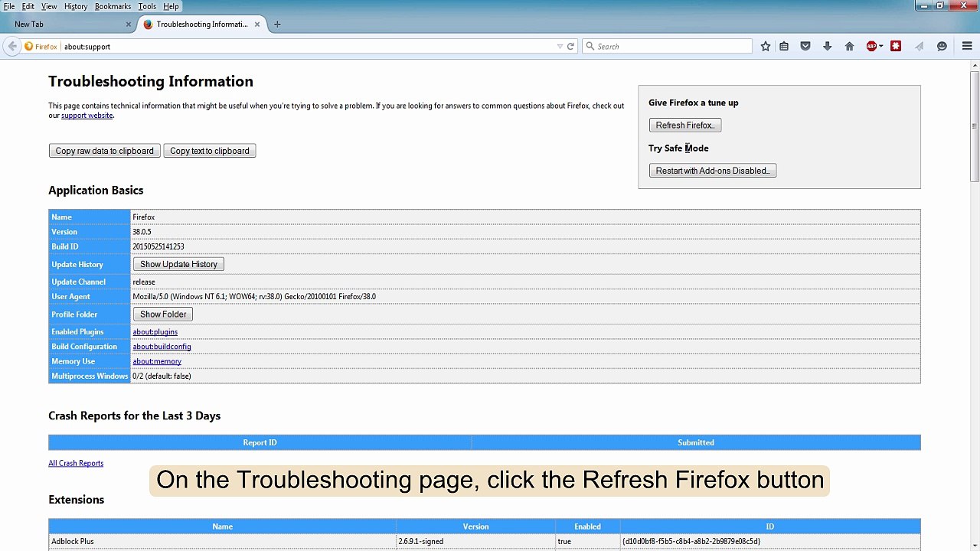
Task: Click the Report ID column header
Action: [x=260, y=442]
